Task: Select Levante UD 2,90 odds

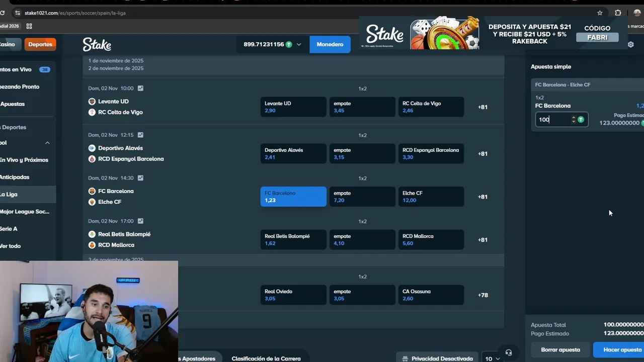Action: 293,107
